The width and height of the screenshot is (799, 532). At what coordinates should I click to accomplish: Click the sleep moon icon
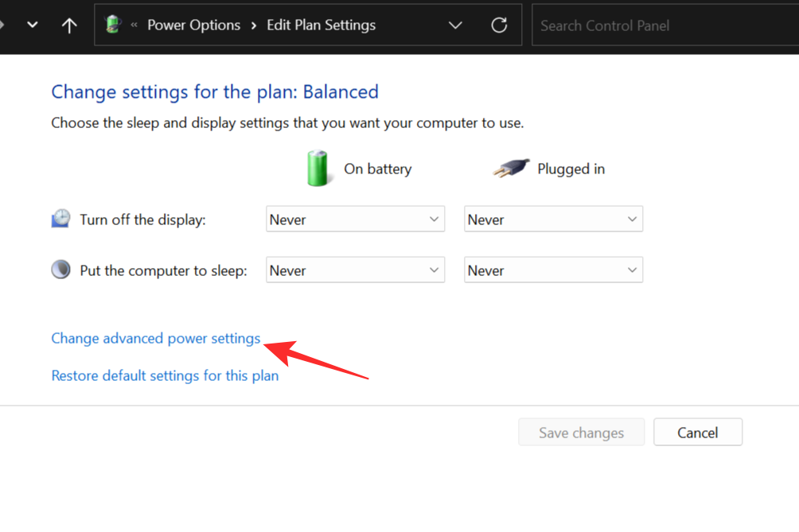click(60, 270)
